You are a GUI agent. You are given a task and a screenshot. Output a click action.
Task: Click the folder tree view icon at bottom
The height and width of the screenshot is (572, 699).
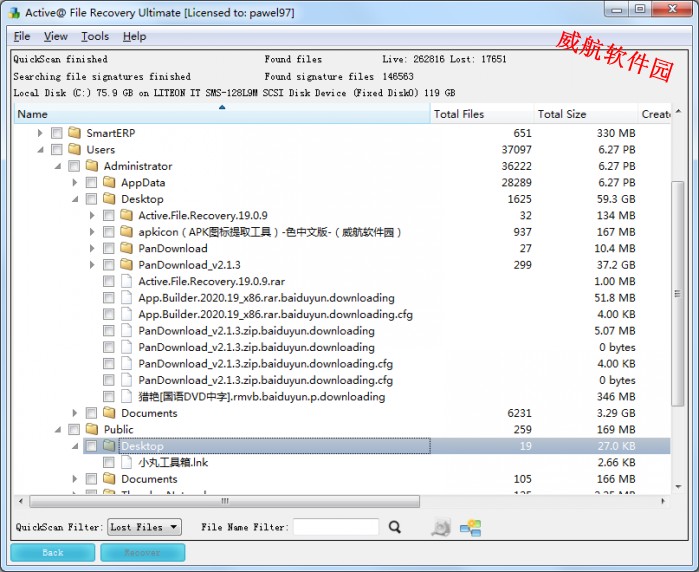[470, 527]
